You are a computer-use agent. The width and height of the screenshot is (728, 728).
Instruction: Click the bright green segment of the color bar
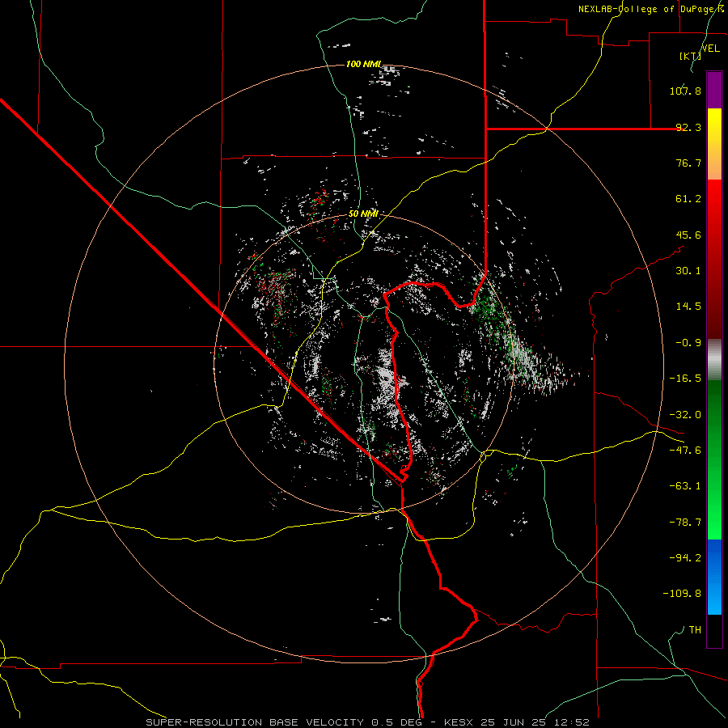coord(714,459)
